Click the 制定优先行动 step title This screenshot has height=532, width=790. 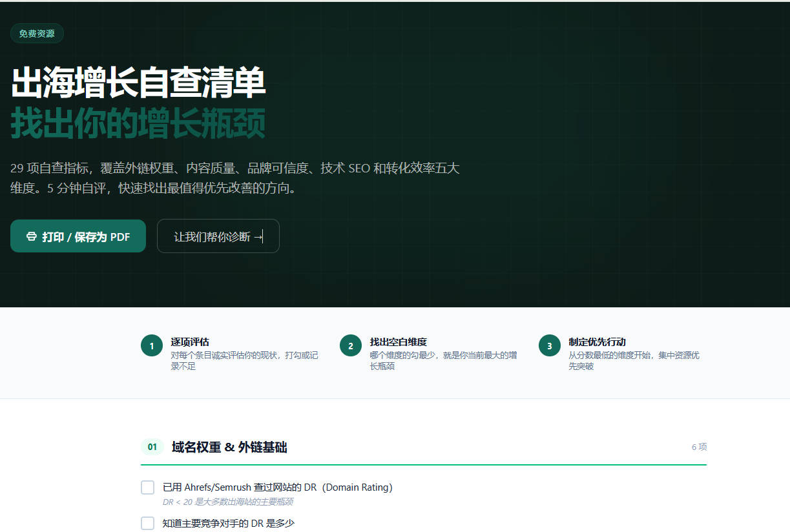tap(598, 342)
